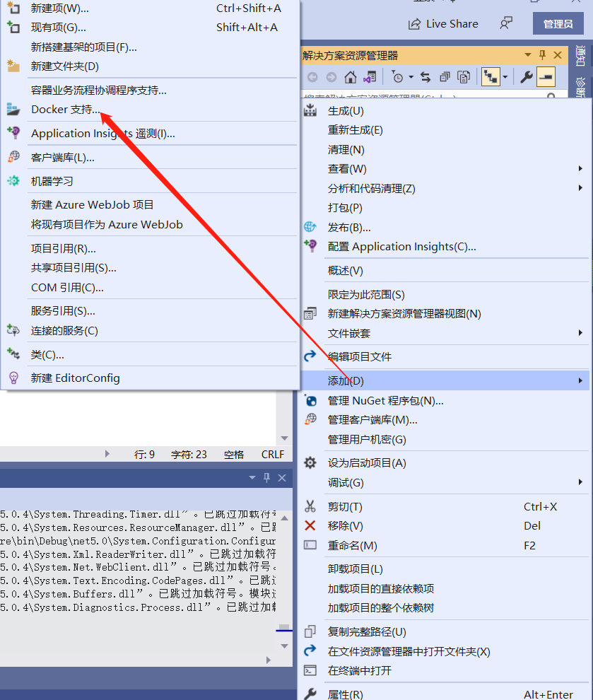
Task: Click 配置 Application Insights(C)... icon
Action: (310, 245)
